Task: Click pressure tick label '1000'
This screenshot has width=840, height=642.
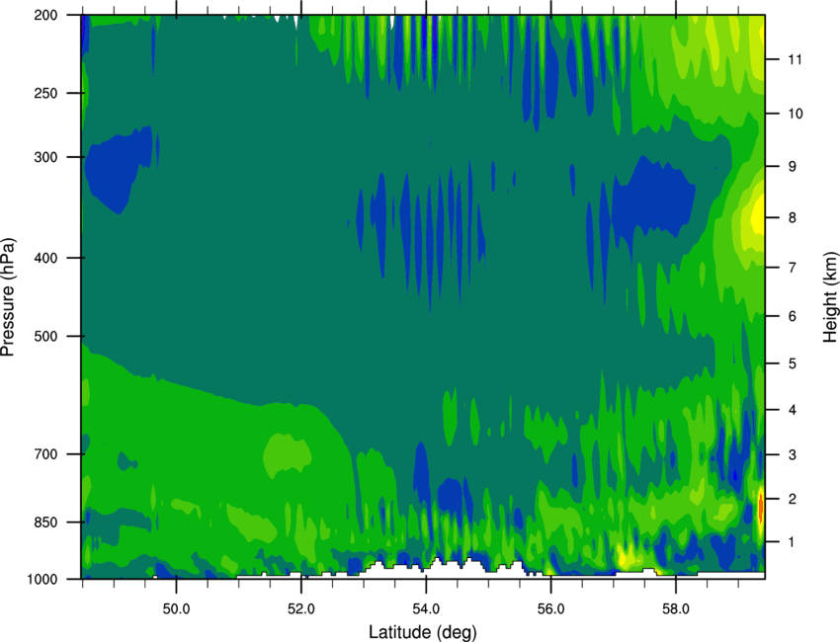Action: click(x=42, y=580)
